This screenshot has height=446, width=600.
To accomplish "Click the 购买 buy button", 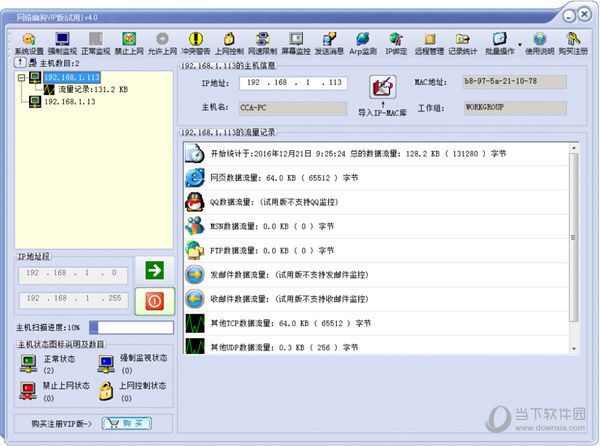I will (127, 423).
